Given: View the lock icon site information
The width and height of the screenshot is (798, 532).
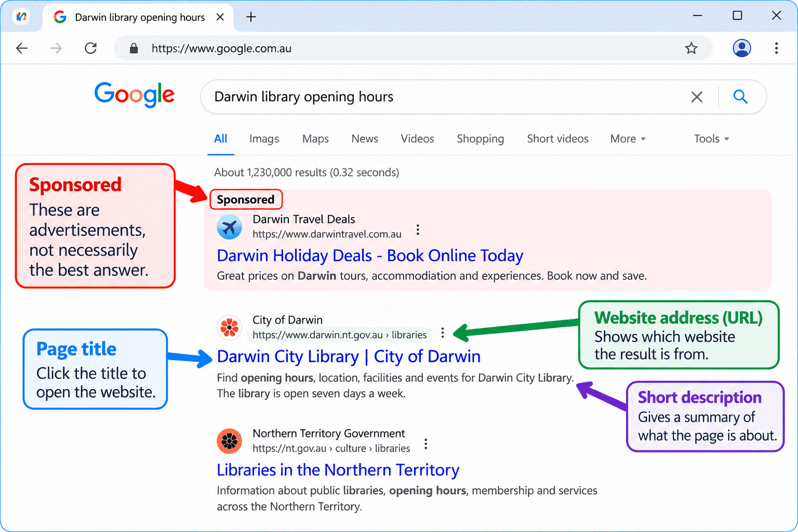Looking at the screenshot, I should pos(134,48).
